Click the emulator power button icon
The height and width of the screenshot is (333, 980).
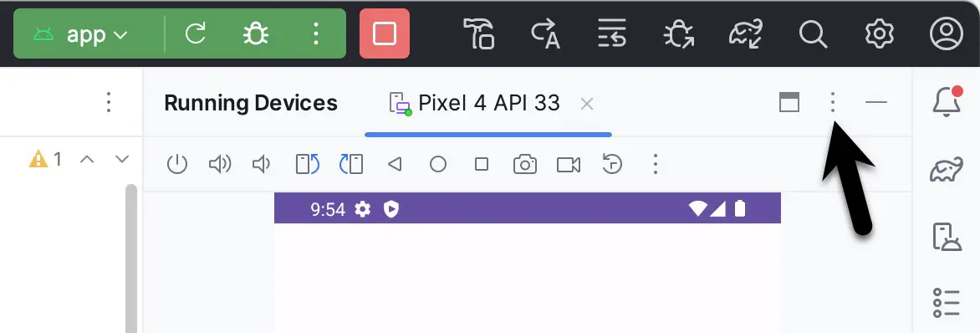click(177, 165)
